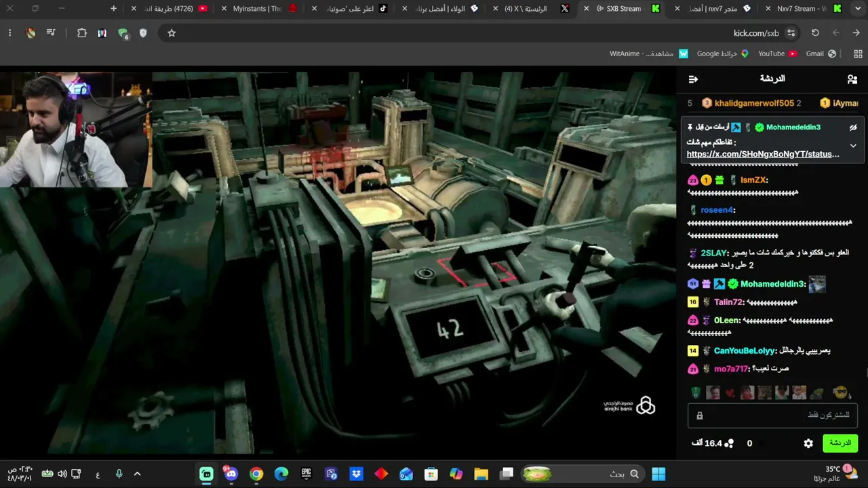Open Microsoft Edge from the taskbar

pos(281,474)
